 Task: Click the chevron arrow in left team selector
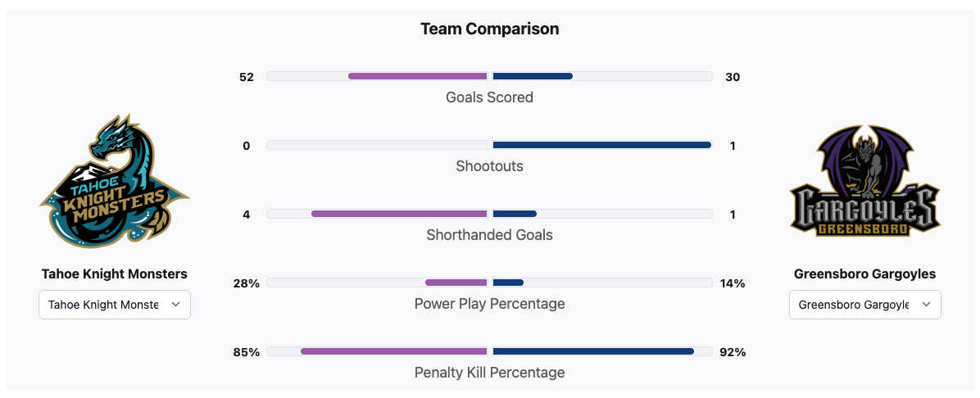tap(175, 305)
